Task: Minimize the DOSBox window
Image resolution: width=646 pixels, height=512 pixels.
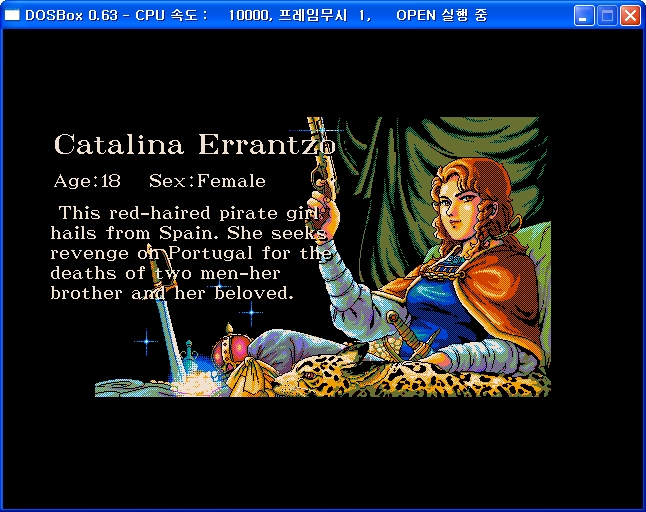Action: pos(584,16)
